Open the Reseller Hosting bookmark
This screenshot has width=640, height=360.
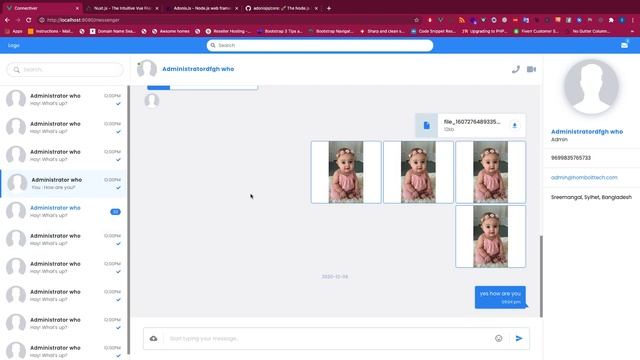[x=229, y=31]
